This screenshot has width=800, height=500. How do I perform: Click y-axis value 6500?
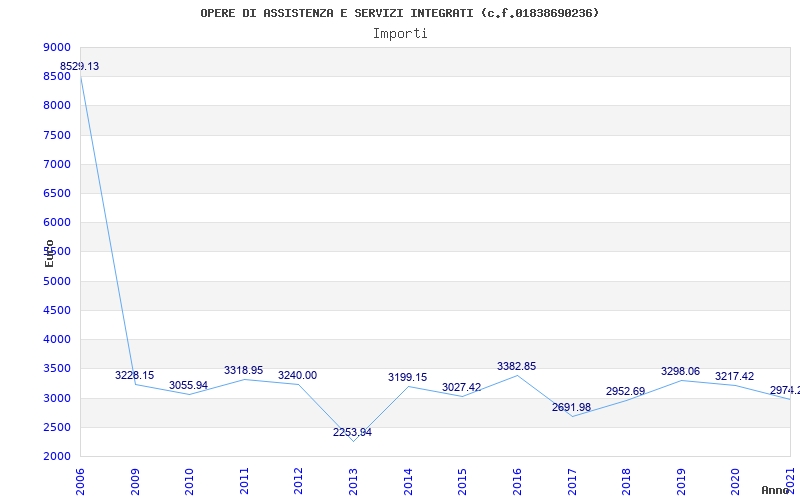coord(57,193)
